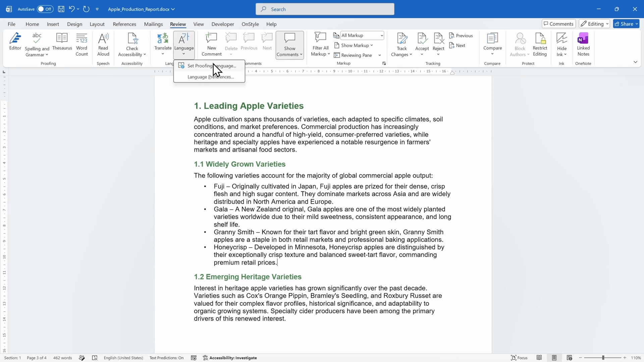This screenshot has width=644, height=362.
Task: Start Read Aloud speech
Action: [x=103, y=45]
